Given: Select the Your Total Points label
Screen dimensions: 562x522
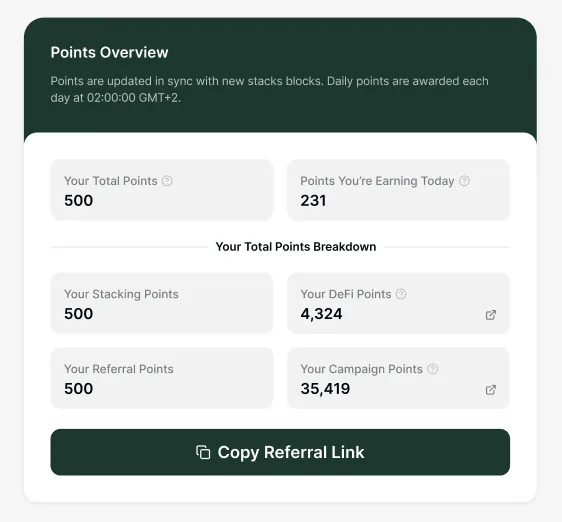Looking at the screenshot, I should pos(111,181).
